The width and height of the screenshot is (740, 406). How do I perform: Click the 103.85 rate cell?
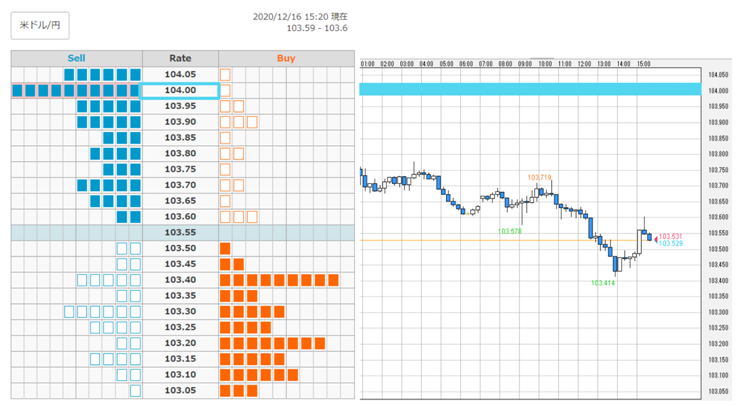click(180, 138)
